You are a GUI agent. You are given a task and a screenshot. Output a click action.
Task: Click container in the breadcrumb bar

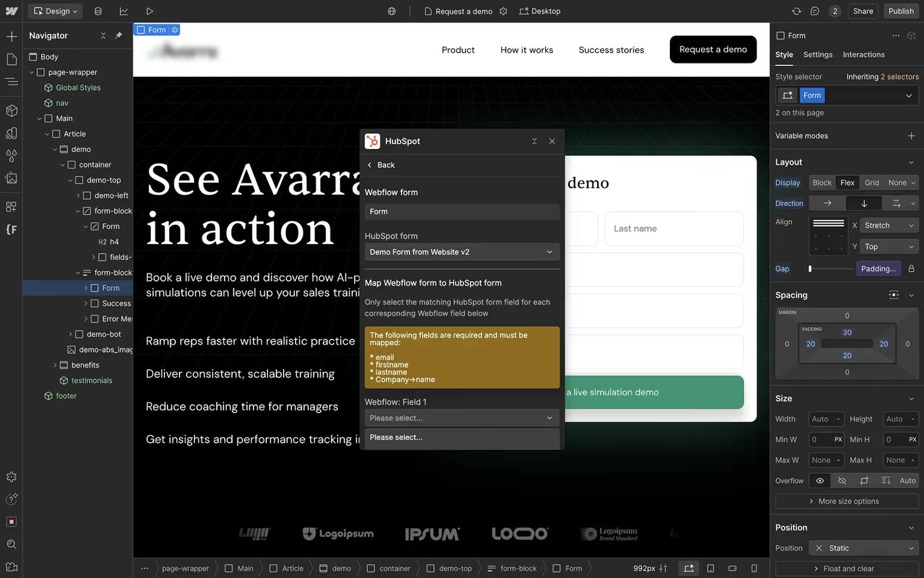coord(389,568)
